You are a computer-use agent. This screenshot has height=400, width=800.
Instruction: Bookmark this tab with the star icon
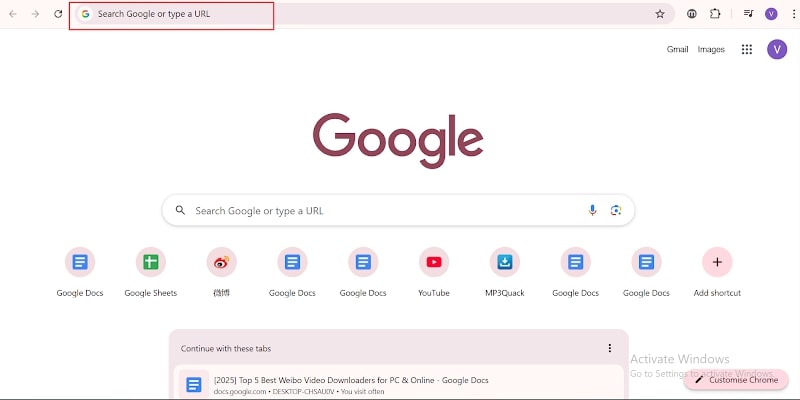coord(660,14)
